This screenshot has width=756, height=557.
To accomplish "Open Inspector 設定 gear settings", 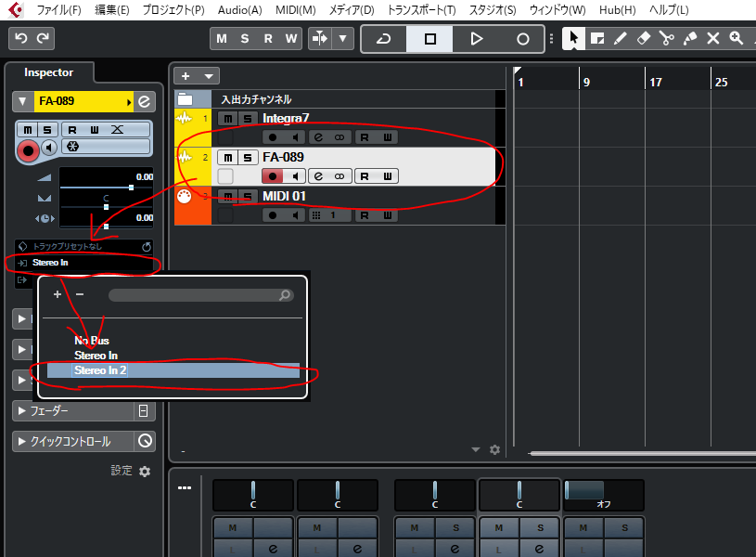I will [x=144, y=471].
